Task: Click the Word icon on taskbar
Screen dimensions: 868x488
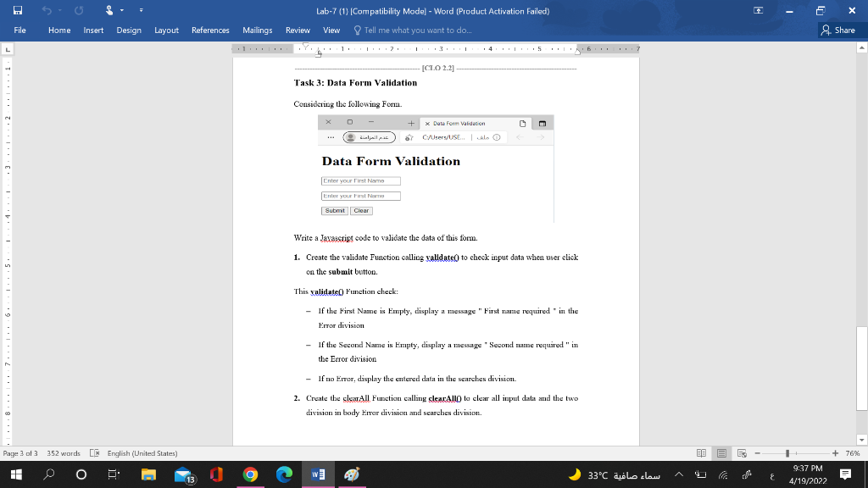Action: coord(318,474)
